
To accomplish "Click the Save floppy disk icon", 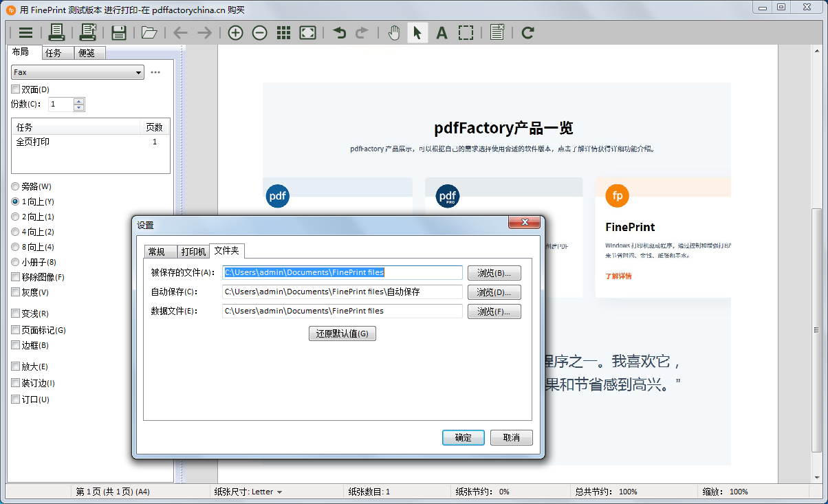I will point(118,32).
